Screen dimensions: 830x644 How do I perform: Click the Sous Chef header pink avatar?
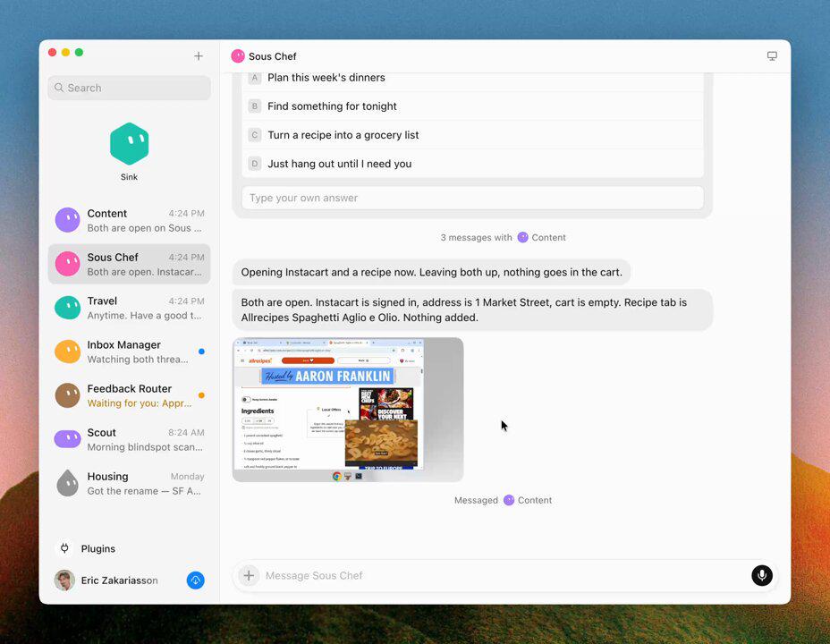tap(238, 56)
